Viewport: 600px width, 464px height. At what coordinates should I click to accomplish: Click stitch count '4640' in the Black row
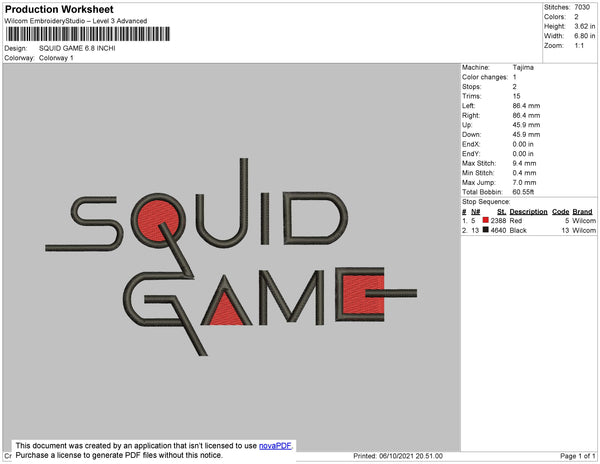tap(498, 230)
